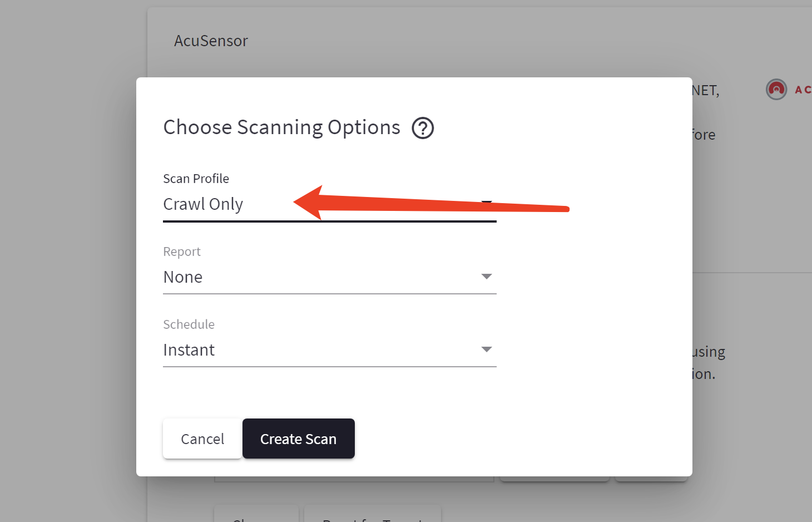Click the Schedule field label
Screen dimensions: 812x522
[x=189, y=324]
